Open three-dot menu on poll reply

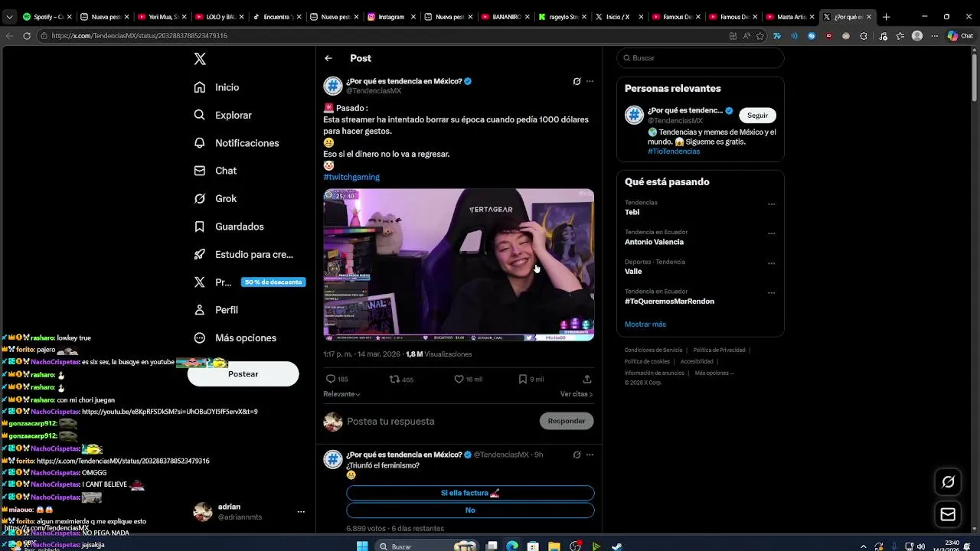(x=590, y=455)
